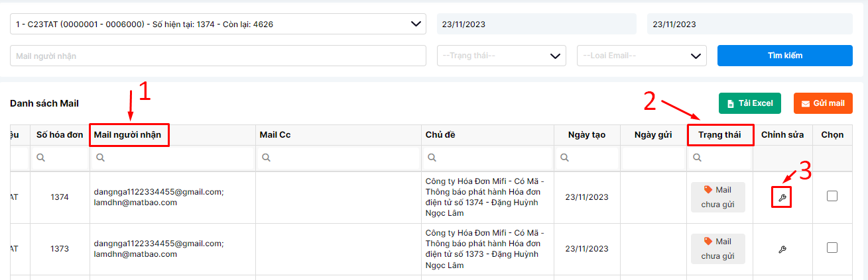Open the C23TAT invoice series dropdown

[x=218, y=24]
